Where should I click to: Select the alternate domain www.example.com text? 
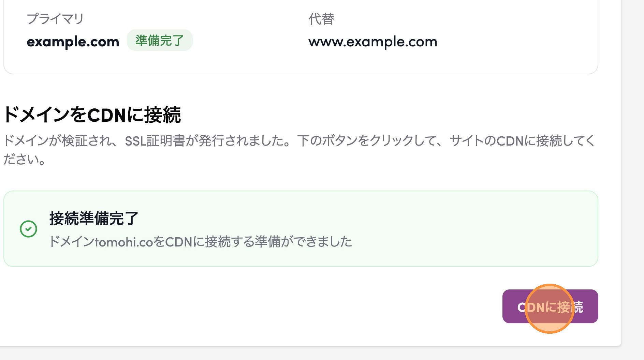(372, 42)
